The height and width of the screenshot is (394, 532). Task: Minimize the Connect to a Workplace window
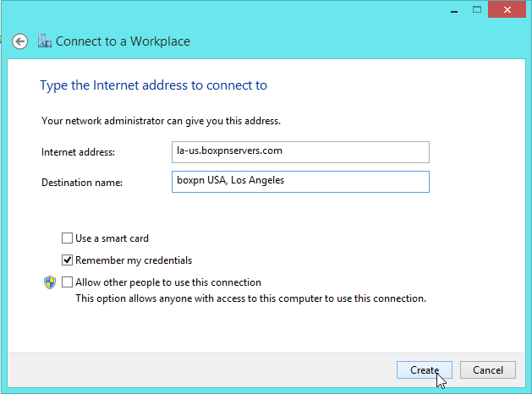coord(454,10)
